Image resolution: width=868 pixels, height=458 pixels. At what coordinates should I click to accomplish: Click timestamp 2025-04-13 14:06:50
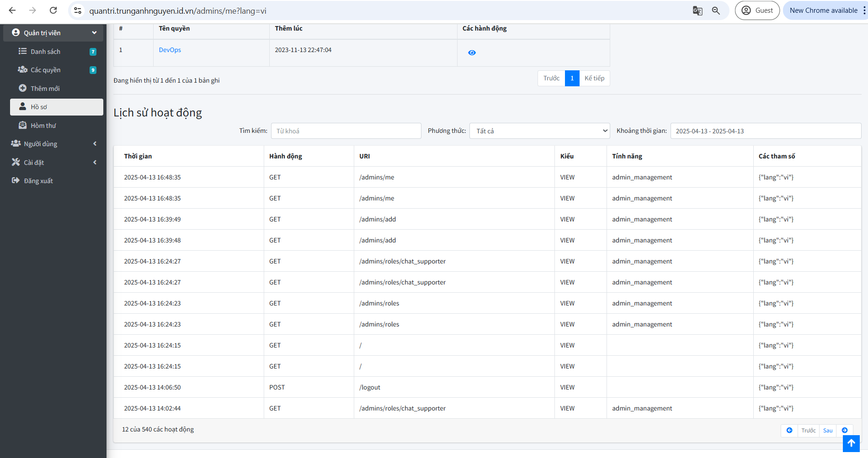point(153,387)
